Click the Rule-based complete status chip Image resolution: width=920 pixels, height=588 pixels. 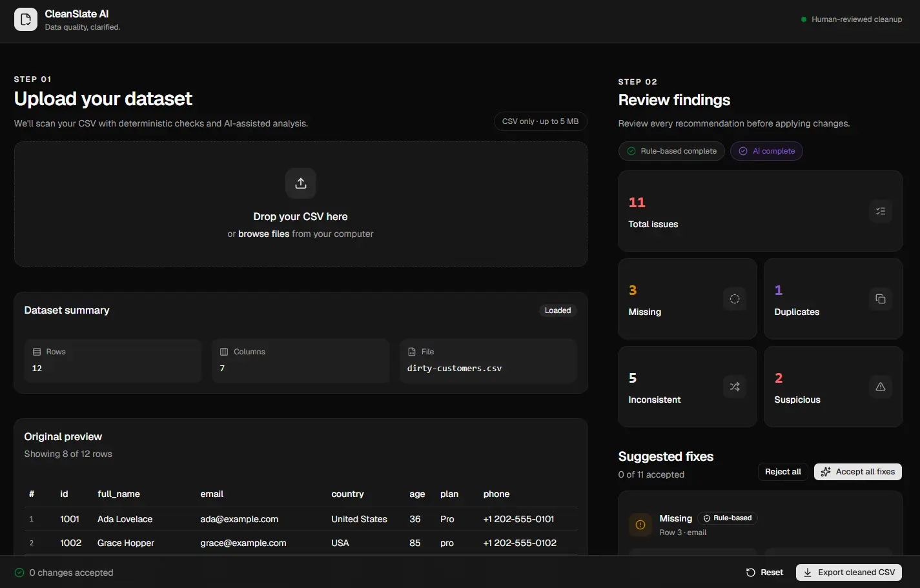671,151
